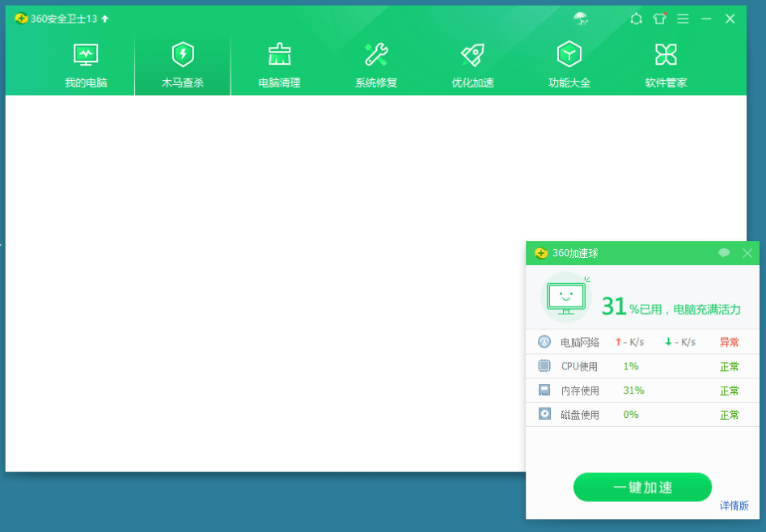Click the disk icon beside 磁盘使用

point(544,414)
